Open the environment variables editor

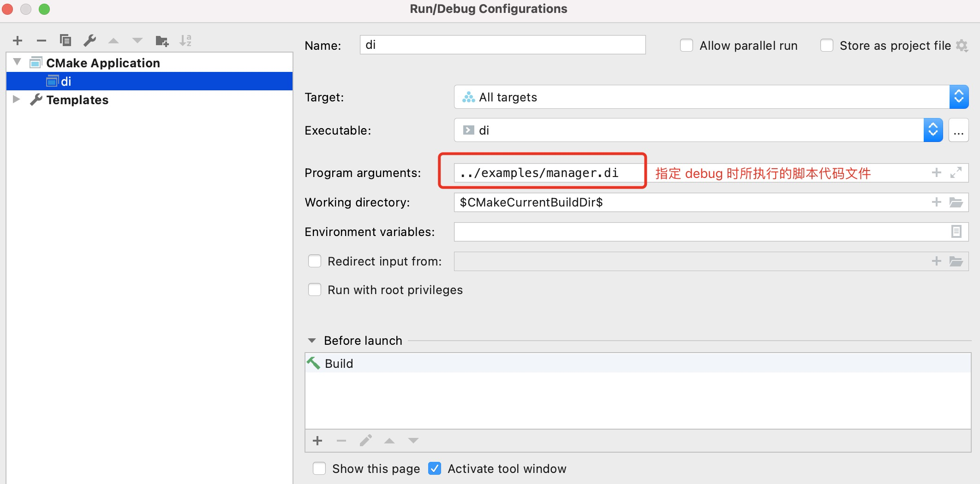point(956,231)
